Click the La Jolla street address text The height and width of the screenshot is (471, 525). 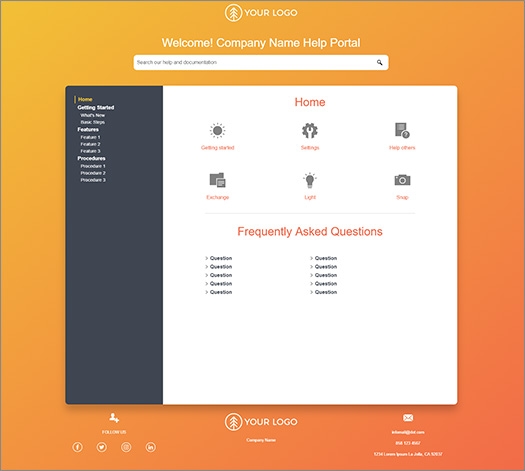408,454
